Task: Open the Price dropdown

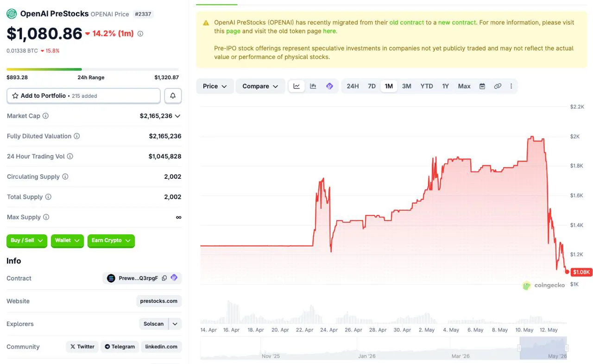Action: [x=215, y=86]
